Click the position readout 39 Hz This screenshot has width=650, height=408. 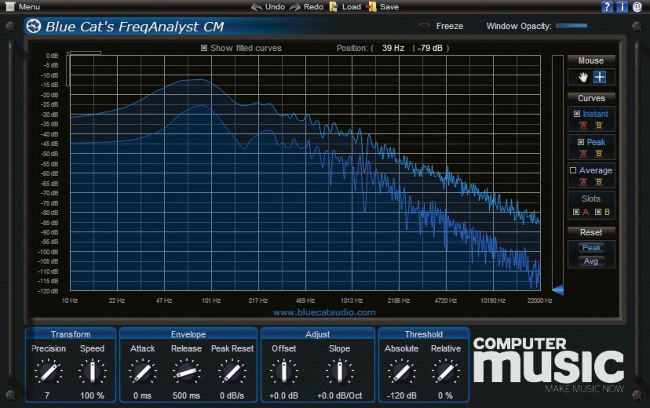pos(393,48)
